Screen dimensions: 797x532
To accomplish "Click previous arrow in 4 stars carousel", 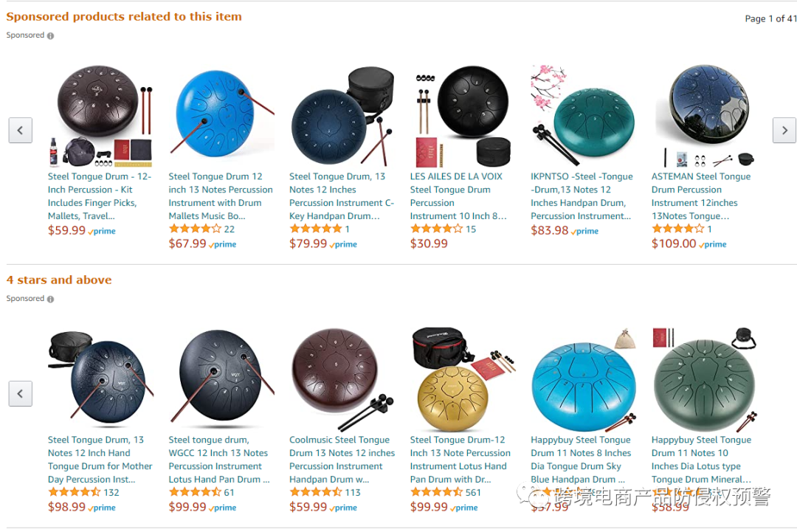I will [x=21, y=394].
